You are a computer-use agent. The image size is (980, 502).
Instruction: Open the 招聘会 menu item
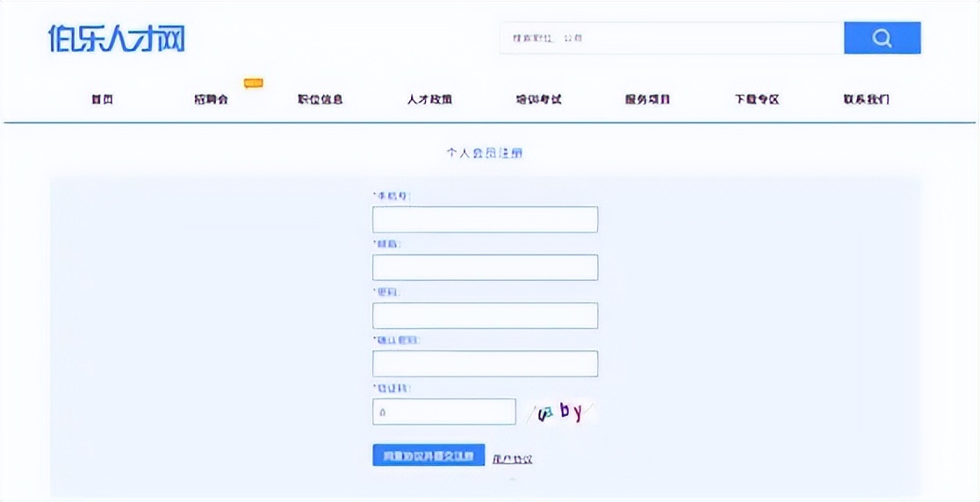pyautogui.click(x=212, y=99)
